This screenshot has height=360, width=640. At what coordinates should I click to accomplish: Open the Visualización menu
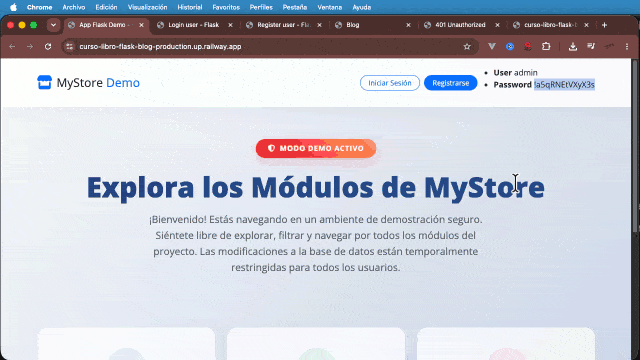(147, 7)
